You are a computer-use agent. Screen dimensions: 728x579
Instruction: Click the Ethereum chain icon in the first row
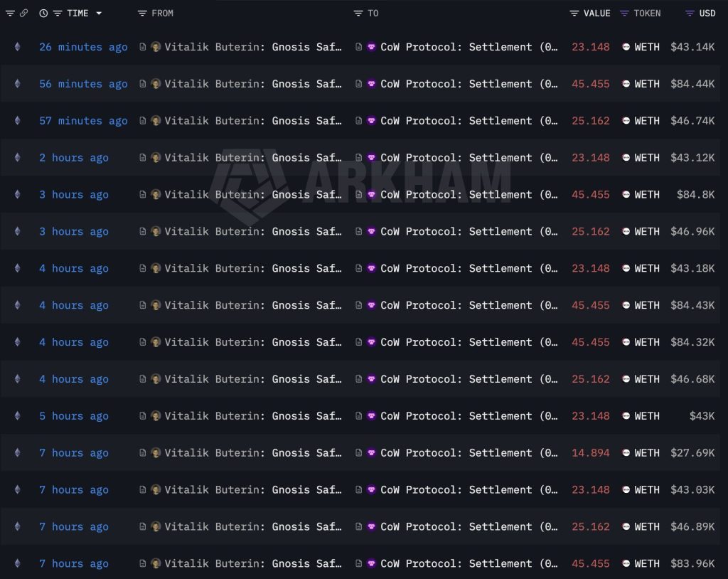(17, 47)
